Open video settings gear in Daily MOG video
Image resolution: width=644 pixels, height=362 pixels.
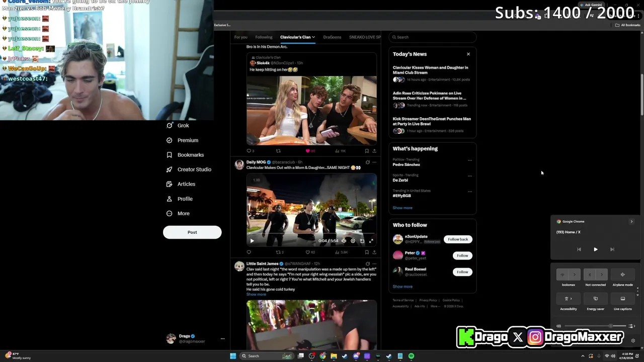tap(353, 241)
